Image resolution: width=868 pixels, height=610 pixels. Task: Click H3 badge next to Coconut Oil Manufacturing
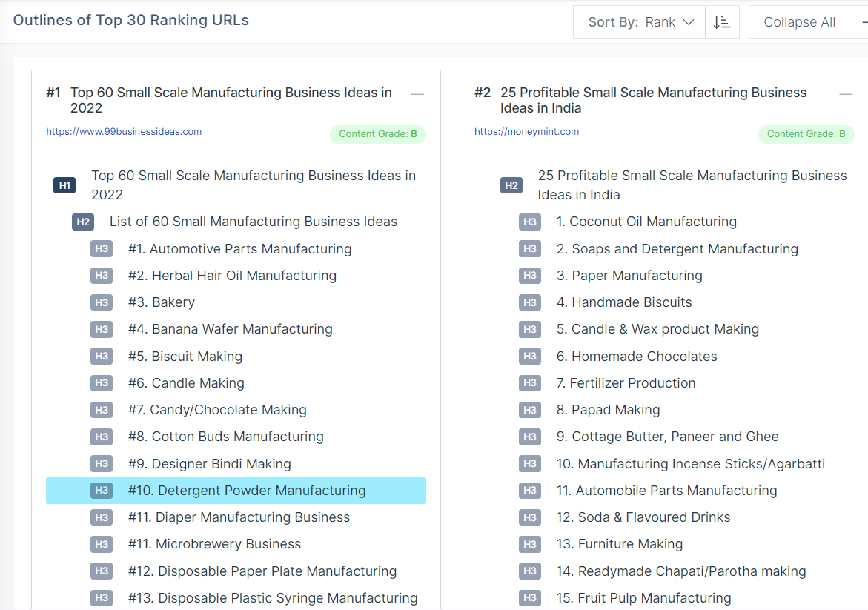pos(529,222)
